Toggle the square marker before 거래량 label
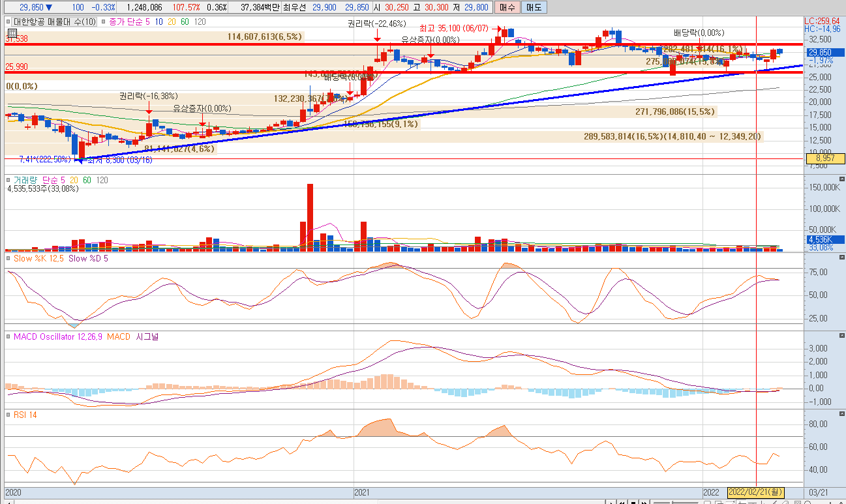The width and height of the screenshot is (846, 504). tap(8, 179)
